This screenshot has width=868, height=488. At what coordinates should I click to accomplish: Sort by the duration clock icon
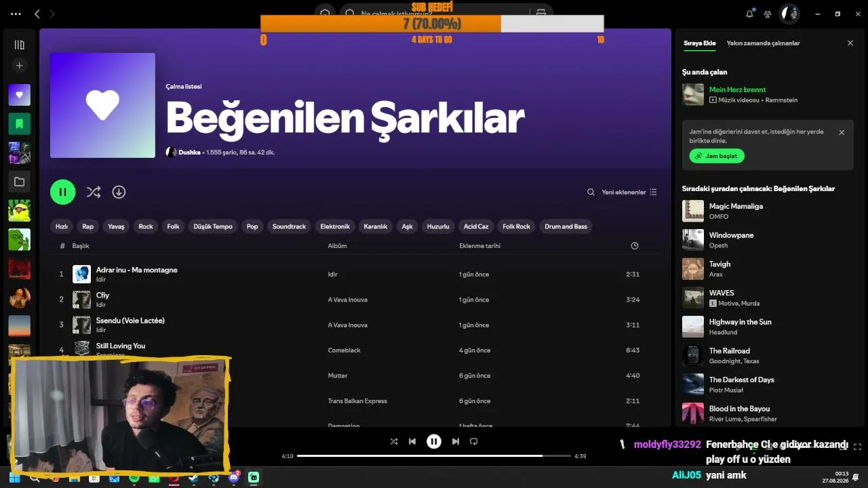pyautogui.click(x=635, y=246)
